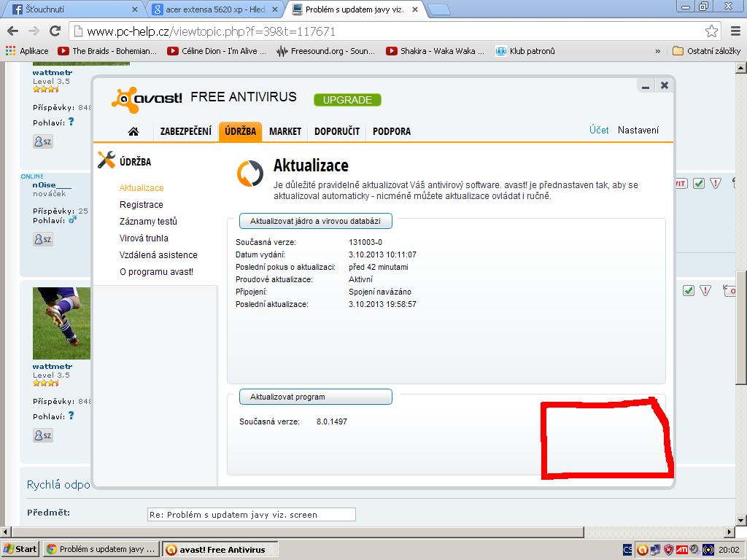
Task: Click the avast! tray icon
Action: click(642, 550)
